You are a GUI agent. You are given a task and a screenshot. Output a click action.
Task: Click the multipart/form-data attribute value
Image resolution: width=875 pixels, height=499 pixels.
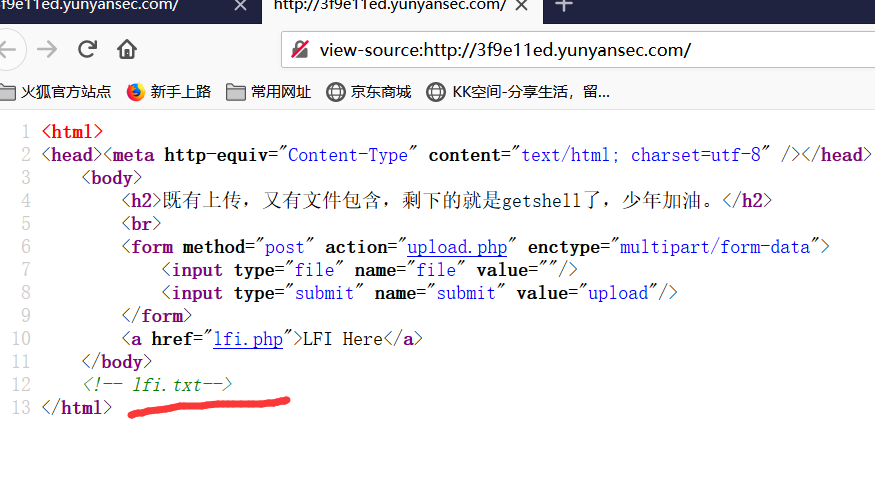pos(714,247)
